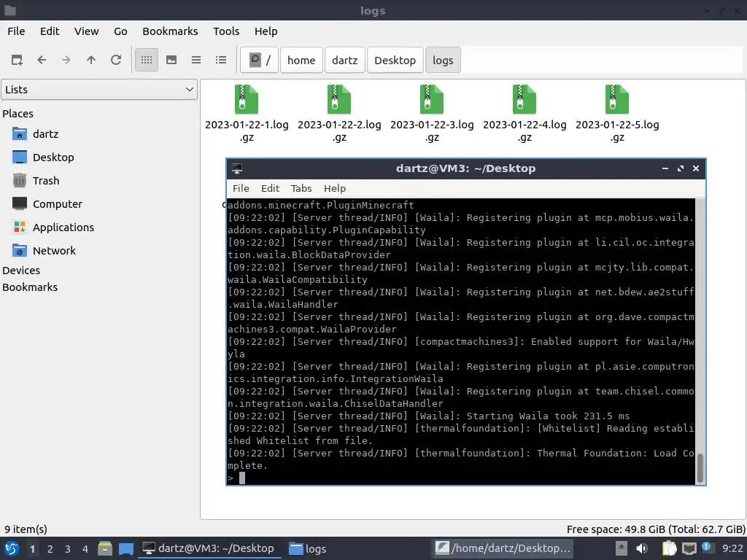This screenshot has width=747, height=560.
Task: Click the root '/' path button
Action: point(260,60)
